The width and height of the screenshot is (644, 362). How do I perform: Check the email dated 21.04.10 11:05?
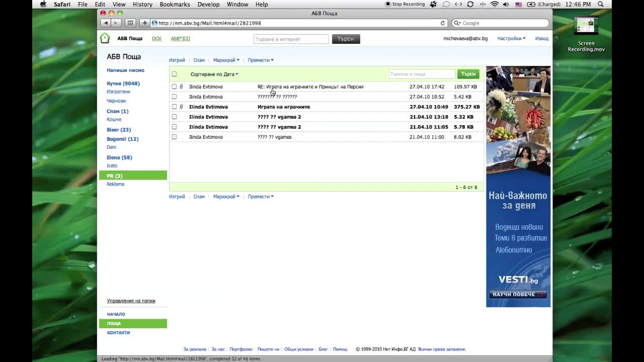click(174, 127)
